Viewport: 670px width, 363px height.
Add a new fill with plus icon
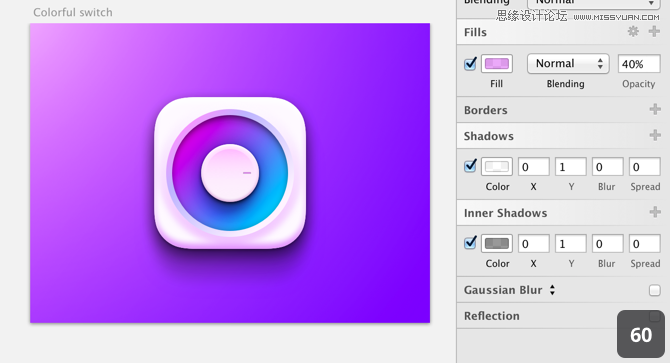point(654,31)
